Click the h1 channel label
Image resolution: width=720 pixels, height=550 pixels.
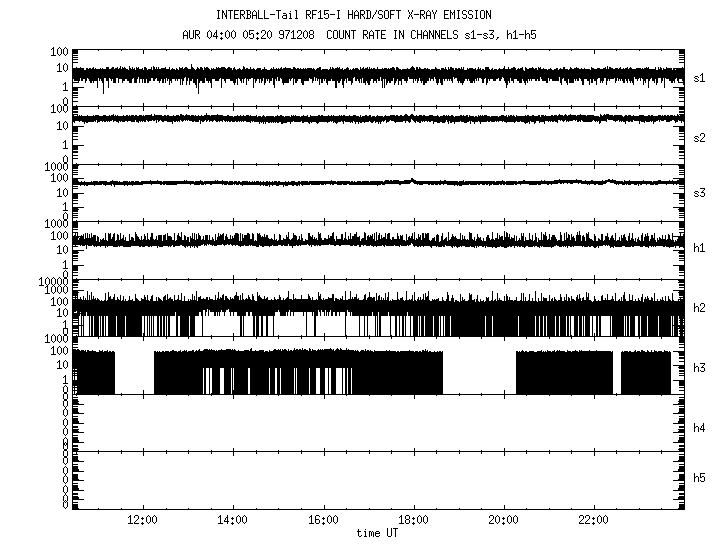click(699, 248)
